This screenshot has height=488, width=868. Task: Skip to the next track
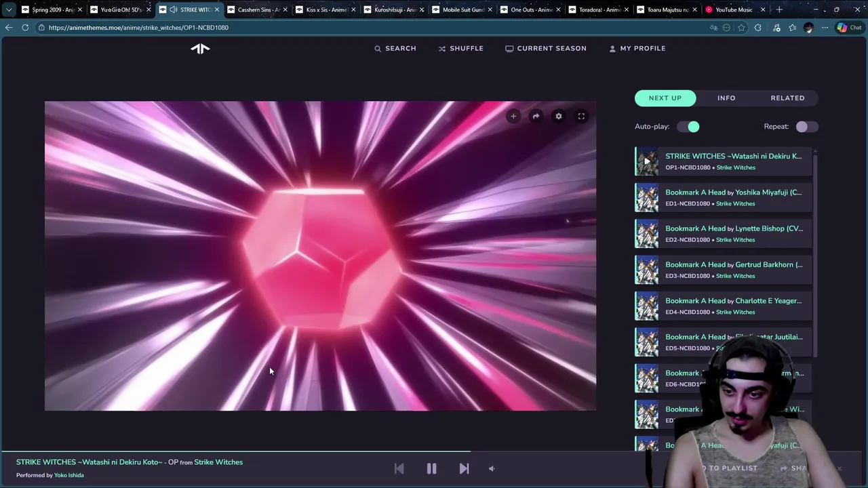(464, 468)
